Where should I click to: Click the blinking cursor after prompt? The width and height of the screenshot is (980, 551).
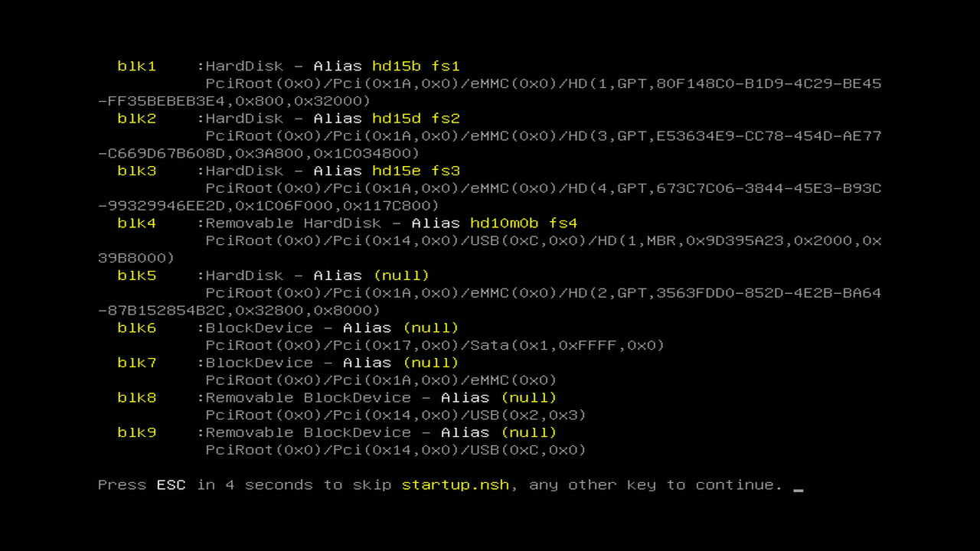(x=799, y=489)
